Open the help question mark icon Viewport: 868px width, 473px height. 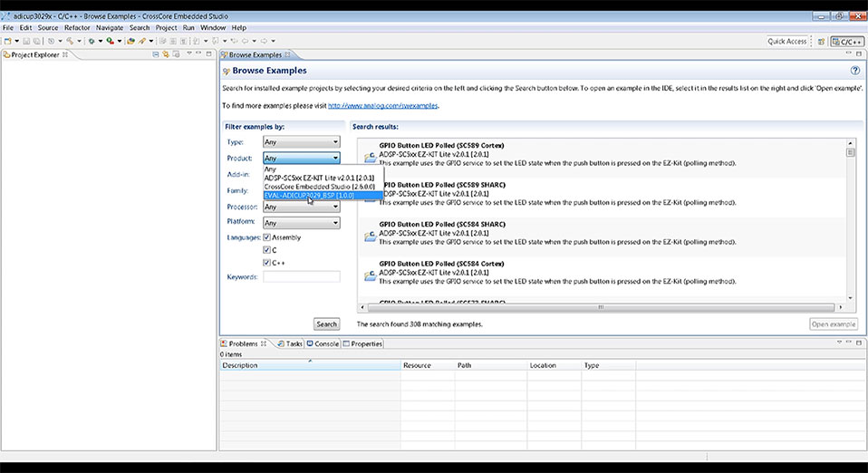tap(855, 71)
